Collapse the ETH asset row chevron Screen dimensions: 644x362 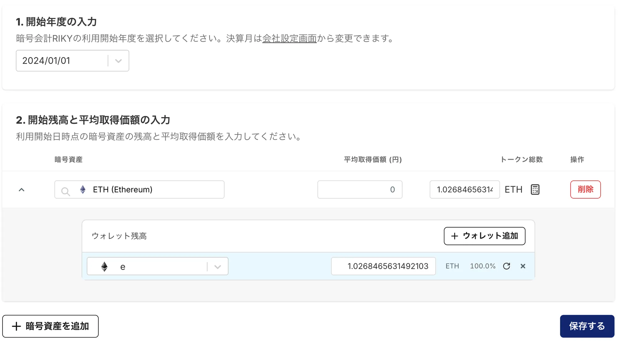(21, 189)
